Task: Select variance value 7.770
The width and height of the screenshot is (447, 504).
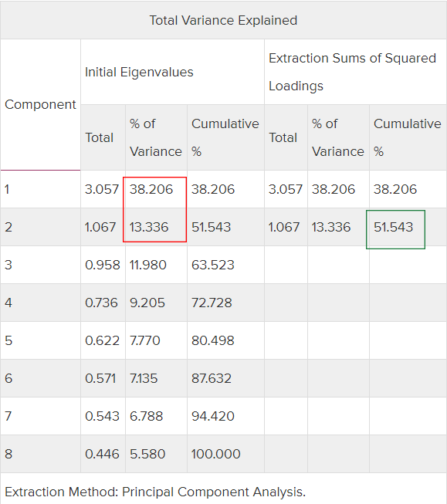Action: click(x=144, y=340)
